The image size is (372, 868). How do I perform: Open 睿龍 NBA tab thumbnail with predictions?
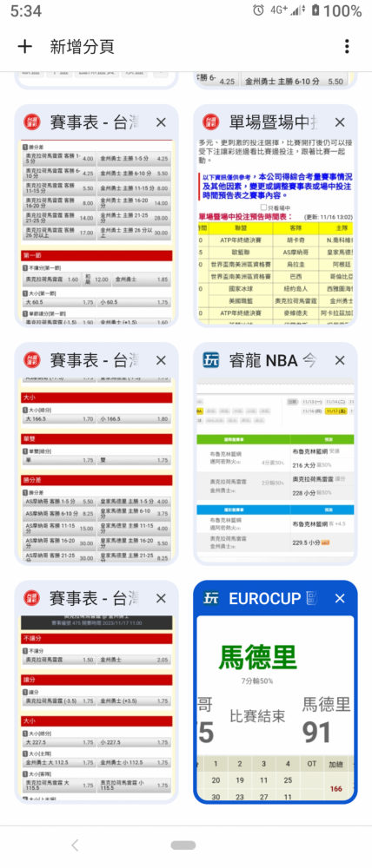(x=276, y=470)
